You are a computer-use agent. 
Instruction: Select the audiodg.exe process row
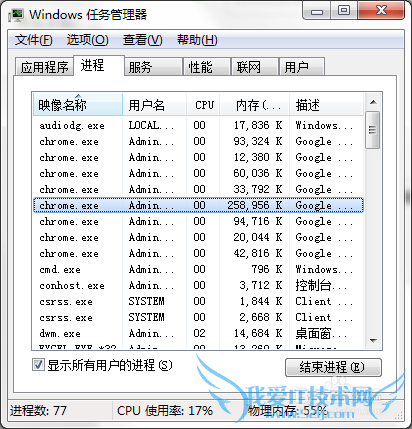point(198,125)
